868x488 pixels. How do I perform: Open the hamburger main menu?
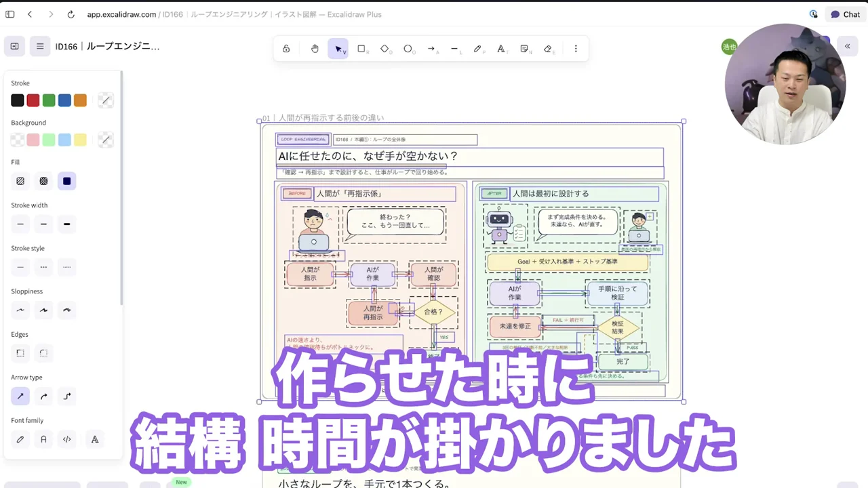coord(40,46)
